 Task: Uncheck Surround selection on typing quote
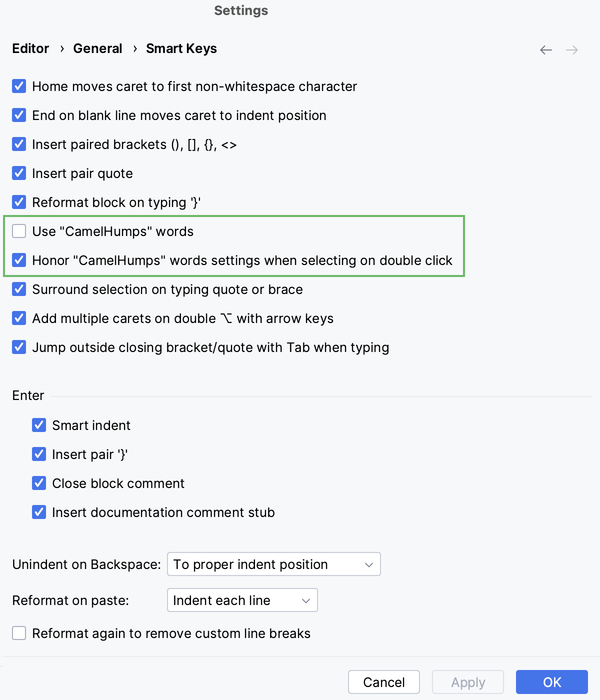[18, 289]
